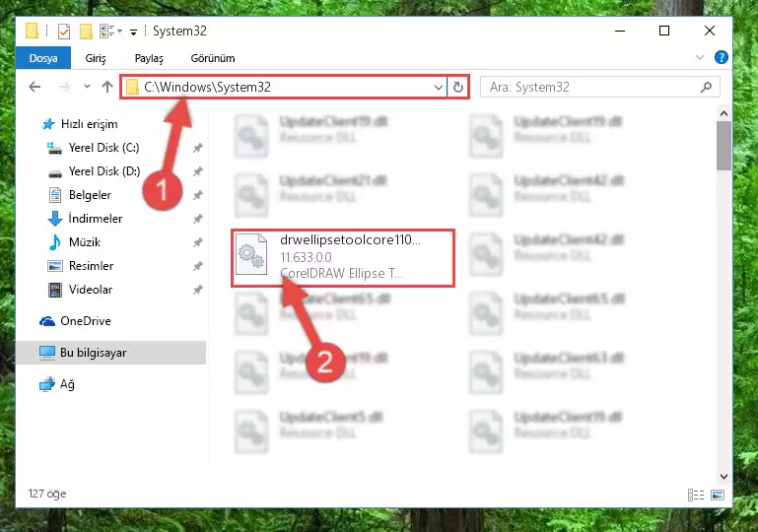Image resolution: width=758 pixels, height=532 pixels.
Task: Open the Paylaş ribbon tab
Action: [149, 58]
